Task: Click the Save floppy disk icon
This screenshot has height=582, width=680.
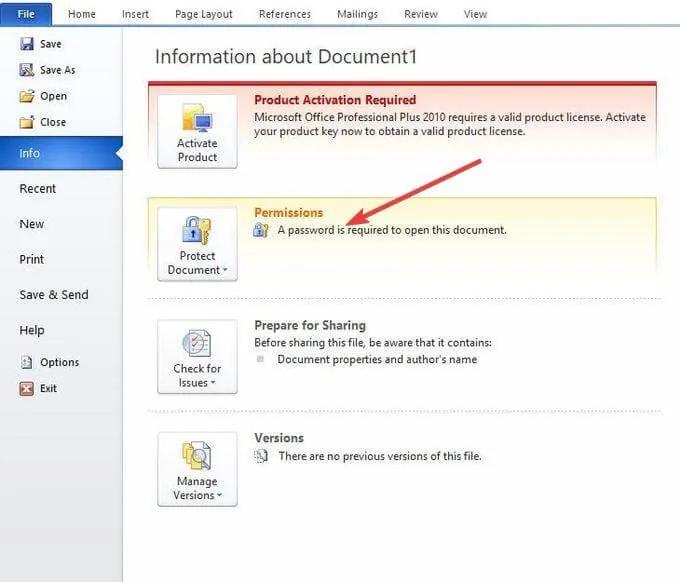Action: point(27,44)
